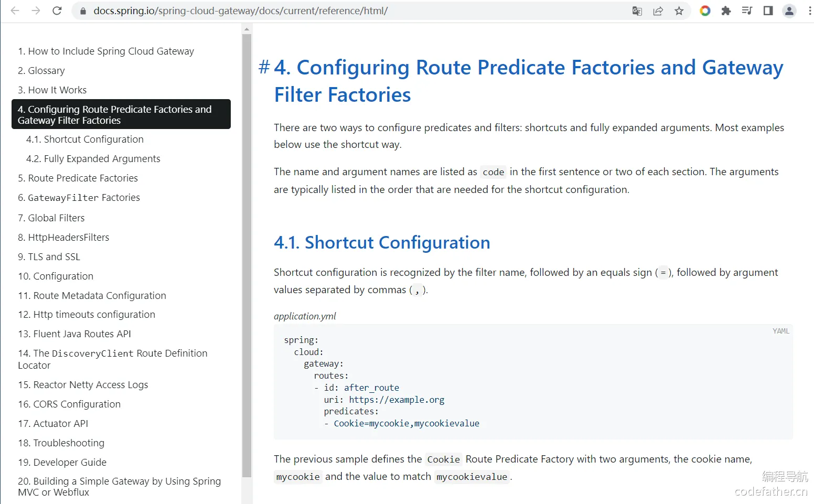Screen dimensions: 814x504
Task: Open media controls icon in toolbar
Action: pos(747,10)
